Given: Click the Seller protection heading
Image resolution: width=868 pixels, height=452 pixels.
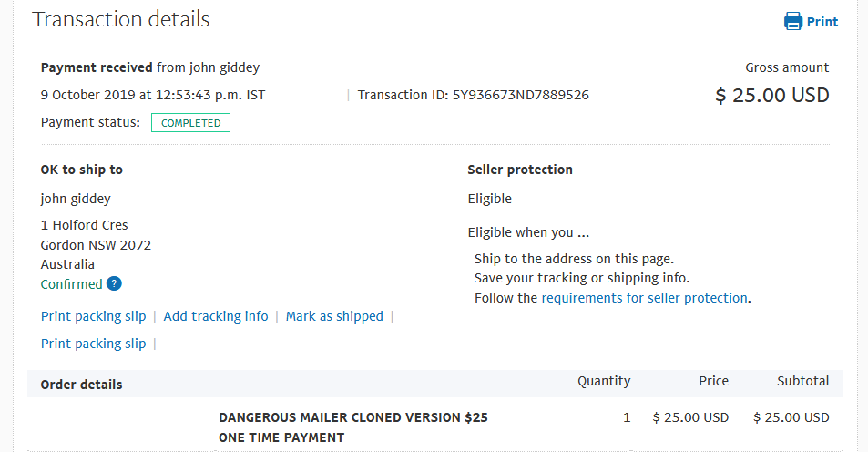Looking at the screenshot, I should [520, 169].
